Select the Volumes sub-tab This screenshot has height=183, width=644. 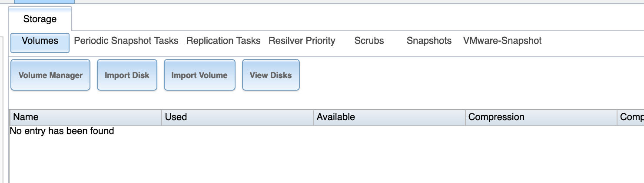pos(40,41)
